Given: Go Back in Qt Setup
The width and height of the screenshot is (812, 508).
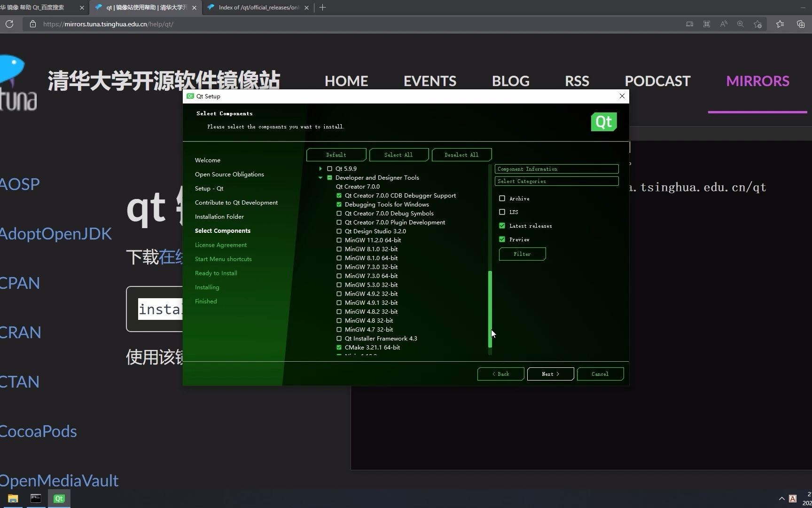Looking at the screenshot, I should click(501, 374).
